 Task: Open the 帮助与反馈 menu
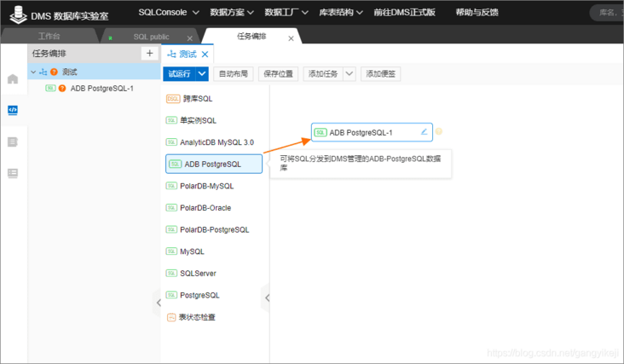coord(477,12)
